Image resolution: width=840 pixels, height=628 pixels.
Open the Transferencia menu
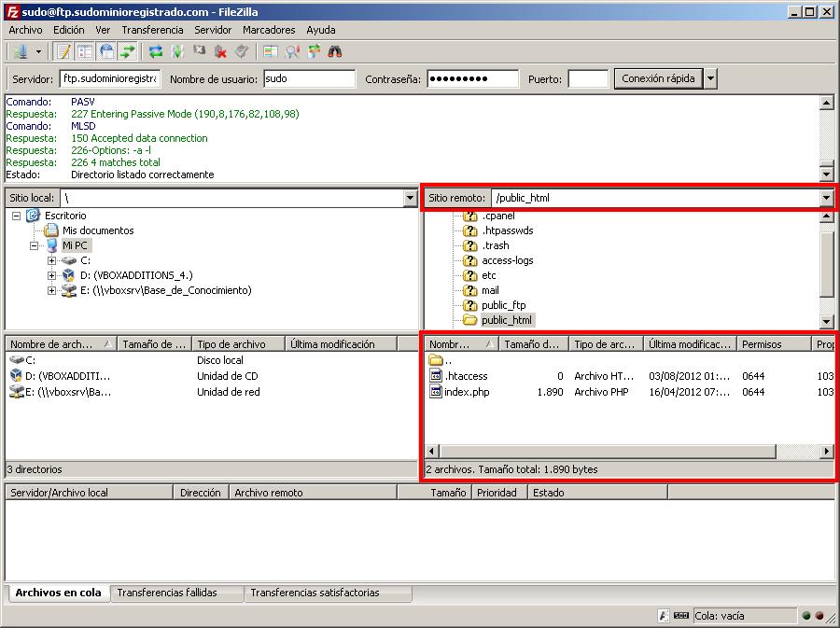(x=152, y=30)
